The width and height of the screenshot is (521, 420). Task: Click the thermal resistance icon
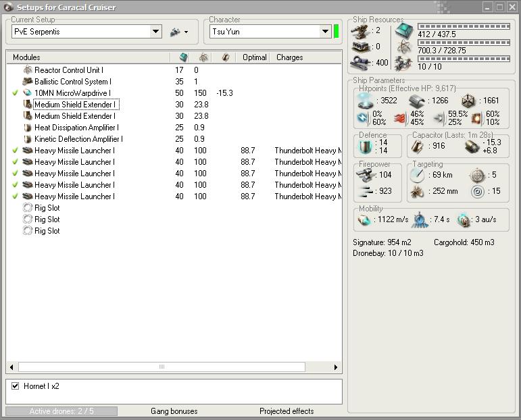(x=400, y=118)
